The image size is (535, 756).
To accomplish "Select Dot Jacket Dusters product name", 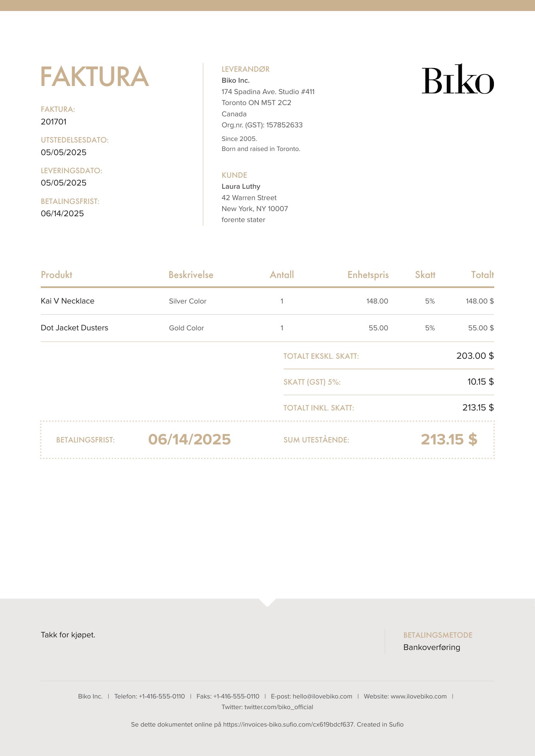I will point(74,328).
